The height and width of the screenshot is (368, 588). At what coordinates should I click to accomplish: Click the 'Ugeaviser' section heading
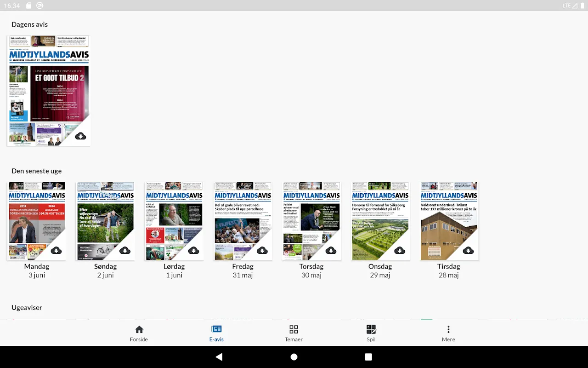(27, 307)
